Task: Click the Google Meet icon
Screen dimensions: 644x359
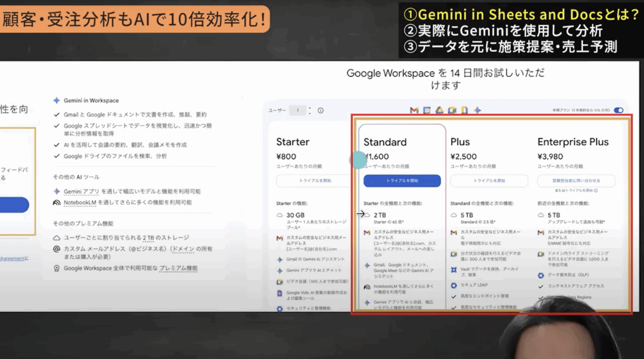Action: pos(452,110)
